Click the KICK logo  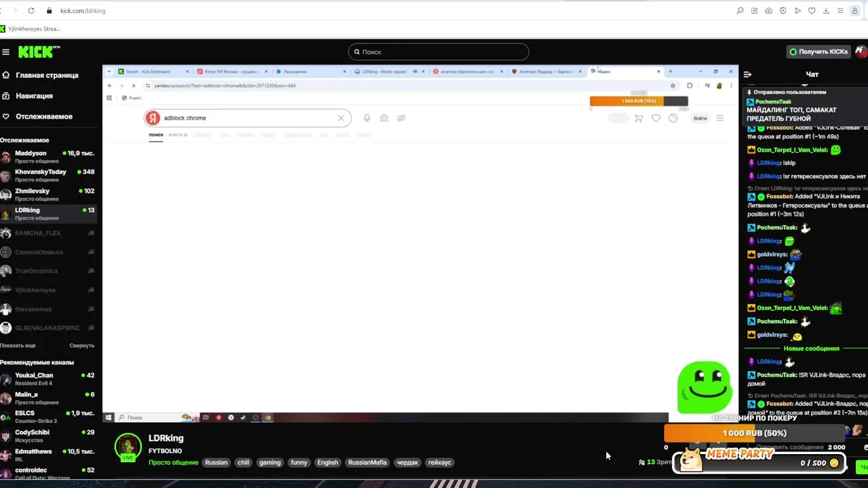(x=39, y=52)
